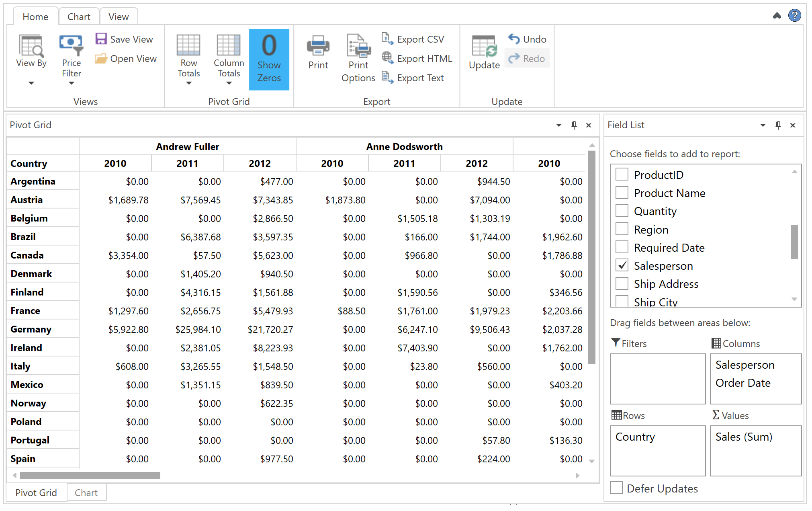Click the Filters area funnel icon
Screen dimensions: 812x511
click(x=616, y=343)
